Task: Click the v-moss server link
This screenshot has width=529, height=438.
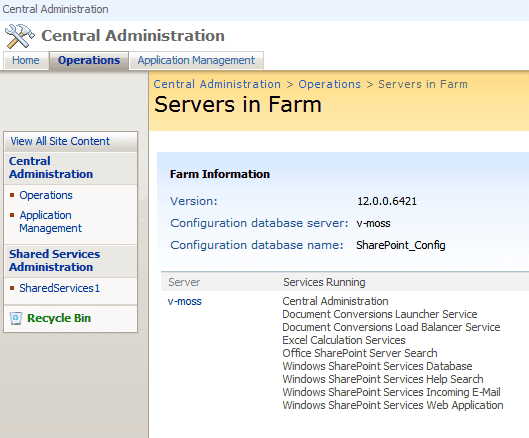Action: click(x=185, y=301)
